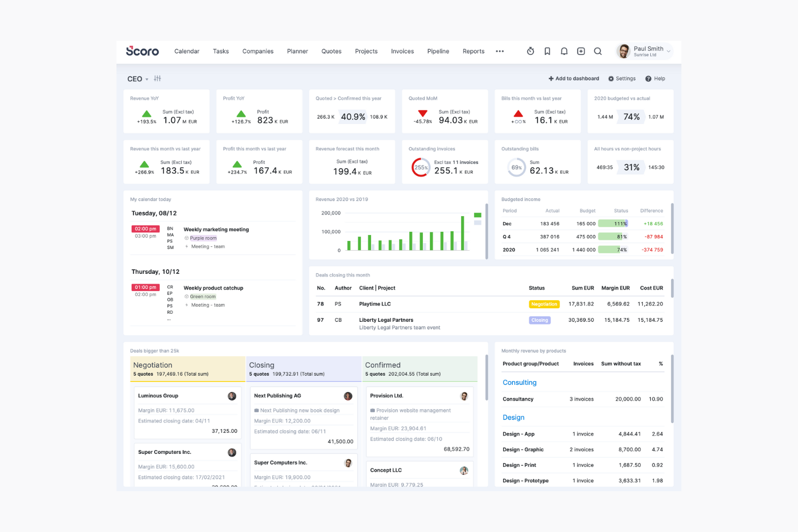Image resolution: width=798 pixels, height=532 pixels.
Task: Click avatar on Concept LLC card
Action: pos(464,471)
